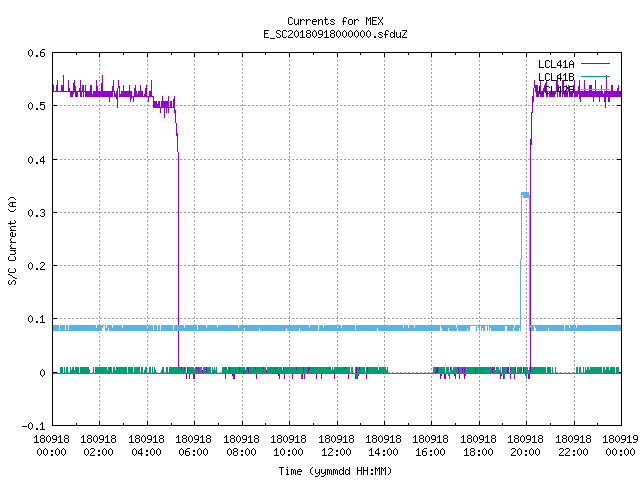Click the x-axis tick '180918 20:00'
The image size is (640, 480).
(525, 446)
